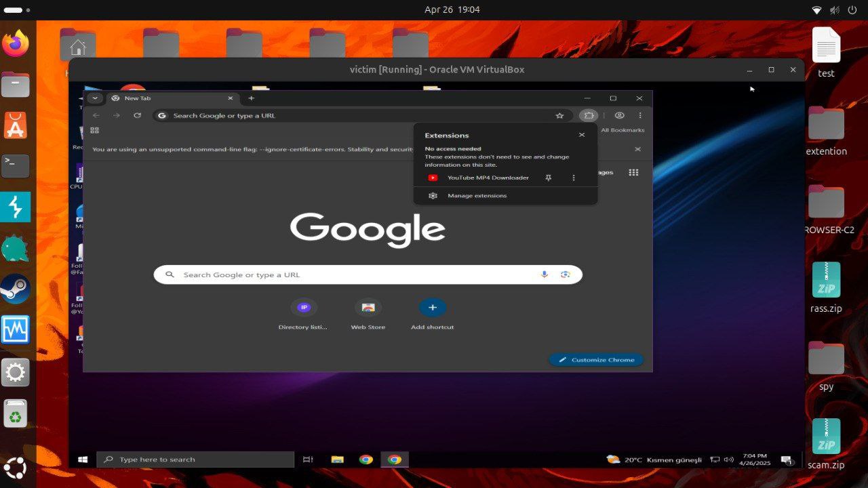Select the spy folder on Ubuntu desktop

tap(826, 366)
